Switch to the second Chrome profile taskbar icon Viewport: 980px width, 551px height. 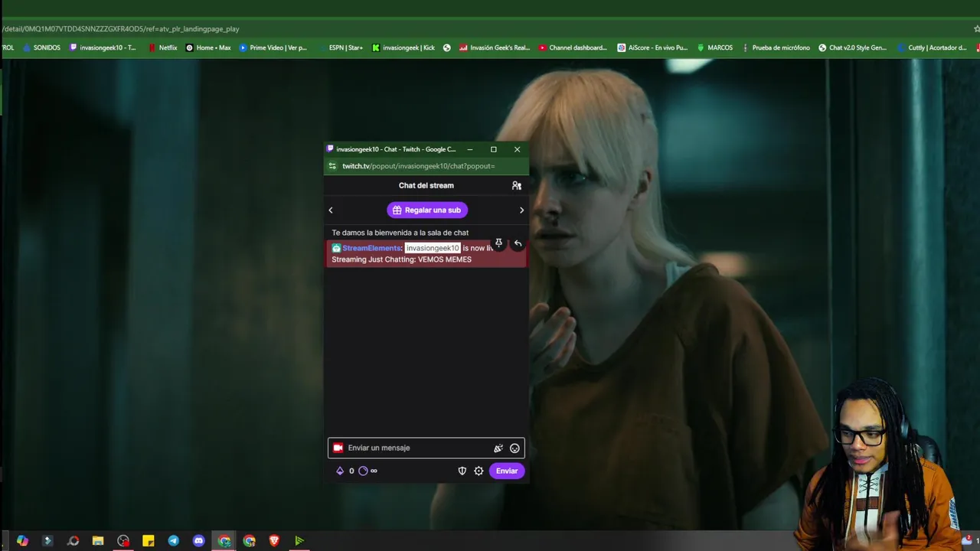point(249,541)
